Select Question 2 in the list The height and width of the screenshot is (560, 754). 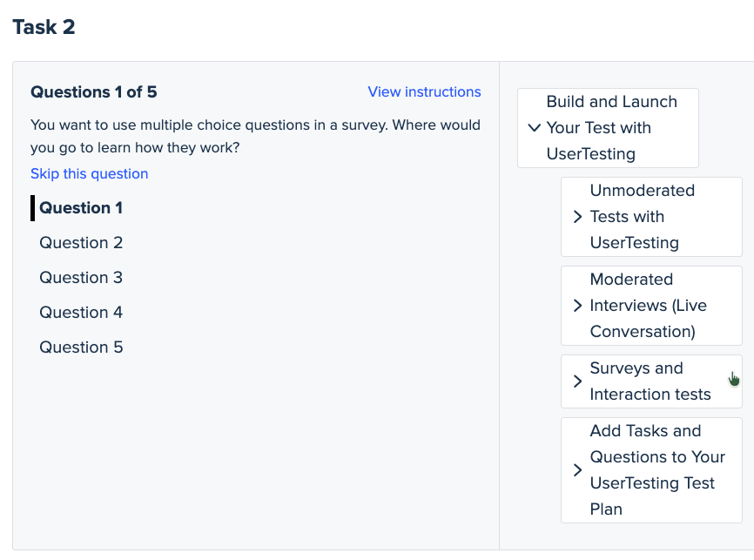coord(80,242)
